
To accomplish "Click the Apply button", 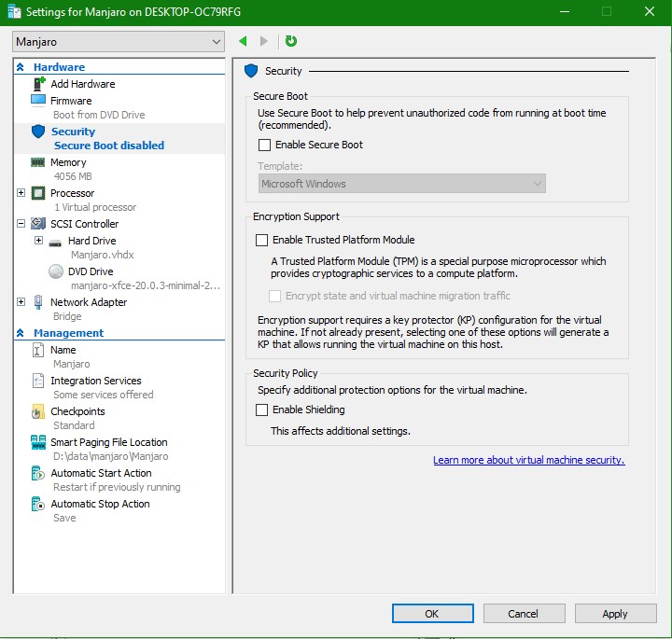I will (x=615, y=614).
